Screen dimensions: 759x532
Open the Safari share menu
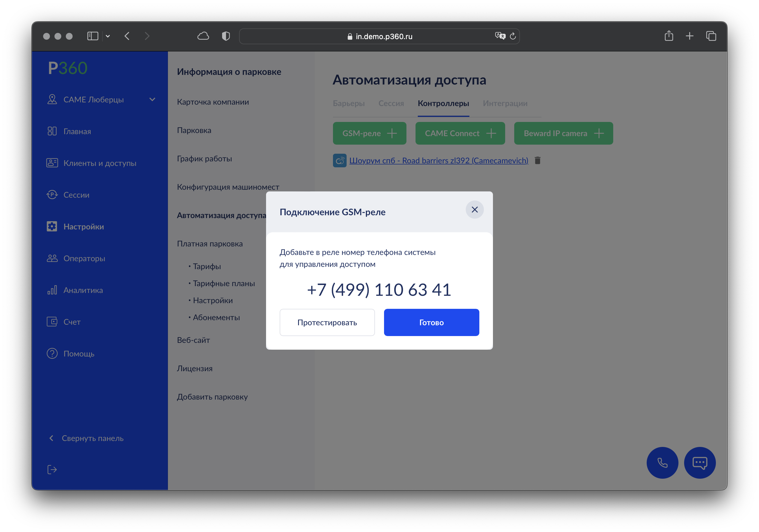click(669, 35)
